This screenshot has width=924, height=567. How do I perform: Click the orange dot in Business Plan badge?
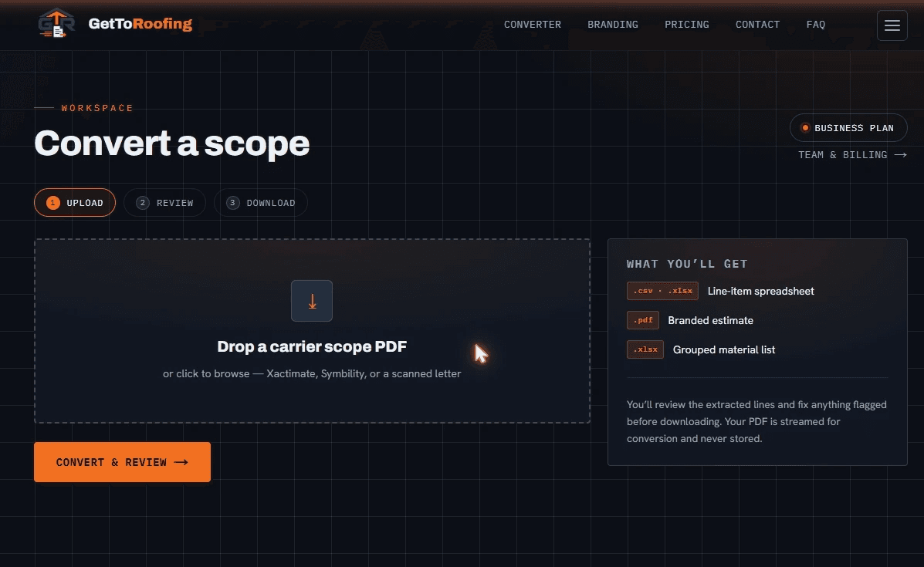tap(805, 128)
